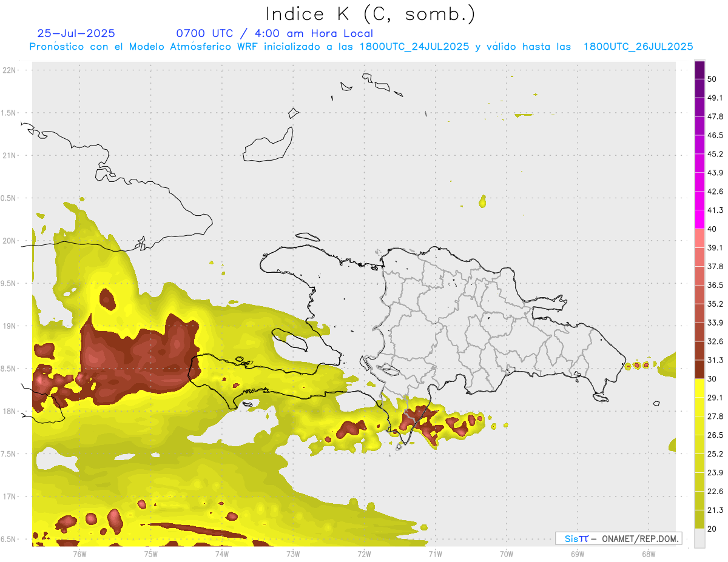Select the color bar value "49.1"
Image resolution: width=728 pixels, height=562 pixels.
(715, 98)
